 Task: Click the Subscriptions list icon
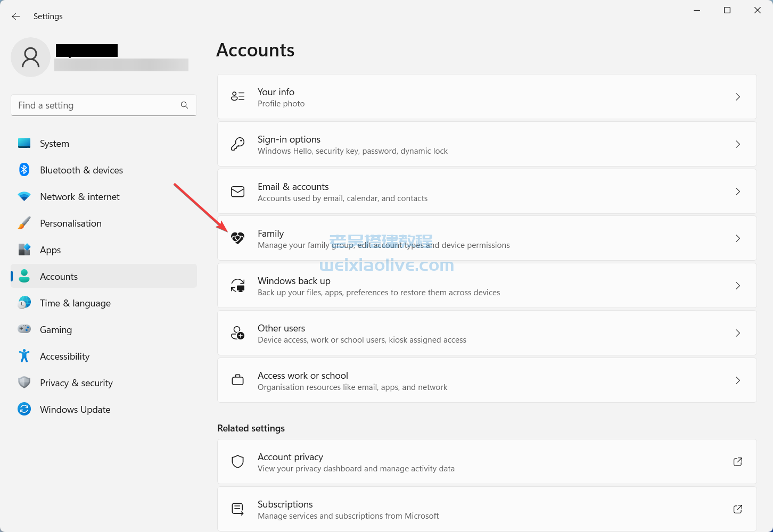[237, 509]
